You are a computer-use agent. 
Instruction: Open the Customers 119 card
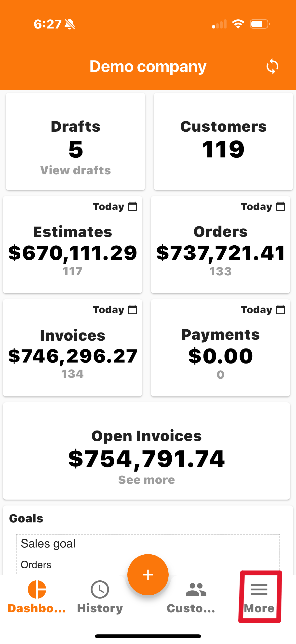223,141
